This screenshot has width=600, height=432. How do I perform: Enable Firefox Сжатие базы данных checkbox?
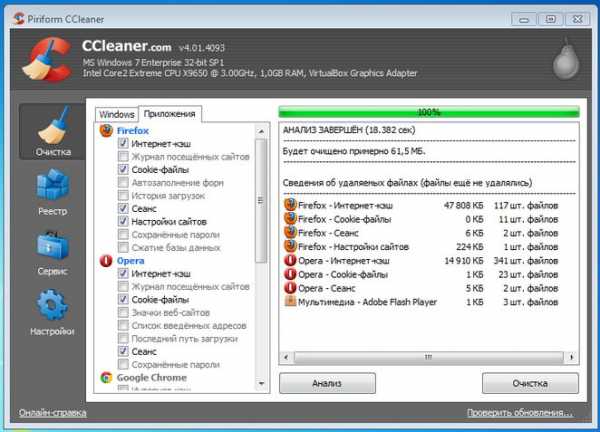click(123, 248)
